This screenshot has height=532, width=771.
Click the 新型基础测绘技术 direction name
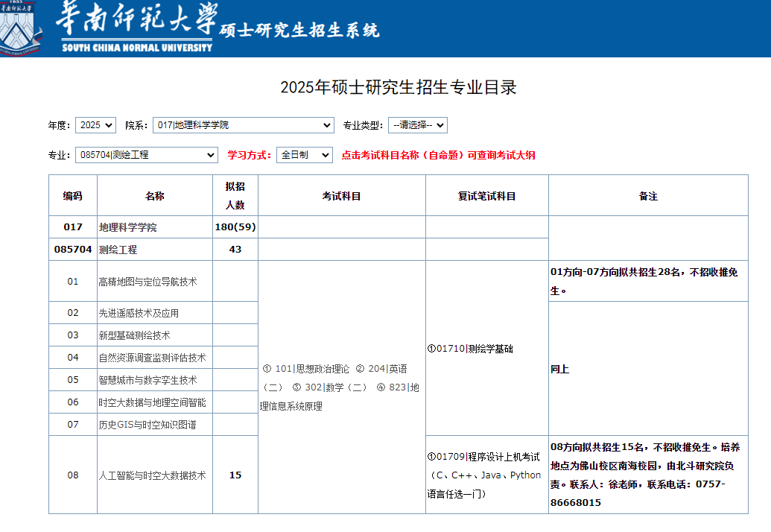[x=134, y=335]
